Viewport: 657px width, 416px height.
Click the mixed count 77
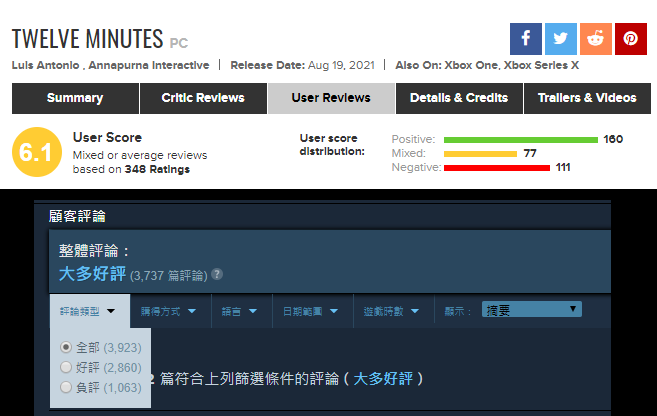(x=530, y=153)
